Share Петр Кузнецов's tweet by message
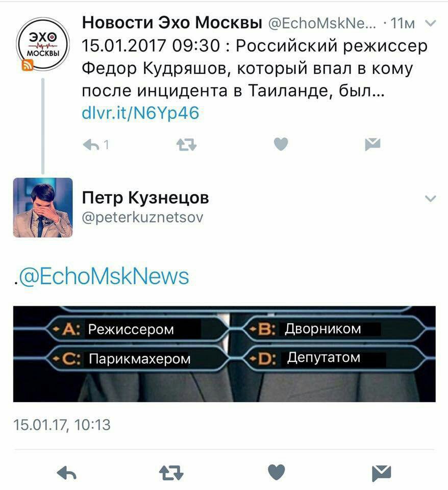 coord(382,473)
